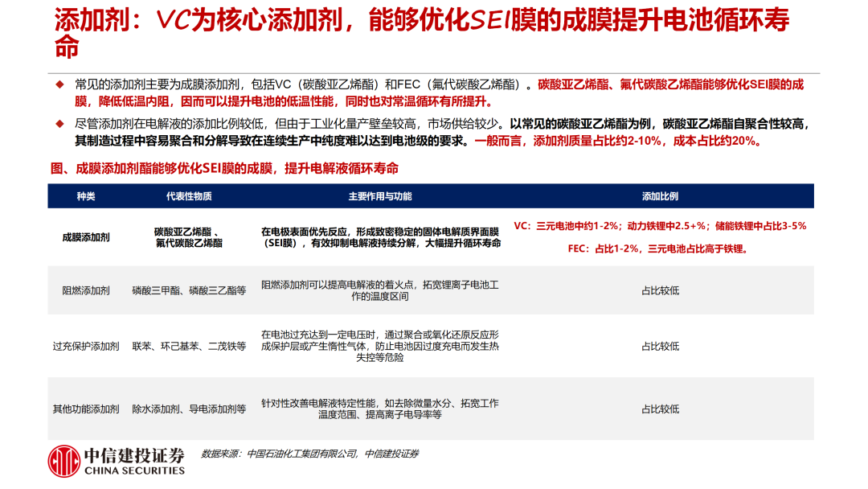This screenshot has width=868, height=489.
Task: Select the 联苯、环己基苯、二茂铁等 cell
Action: [x=189, y=346]
